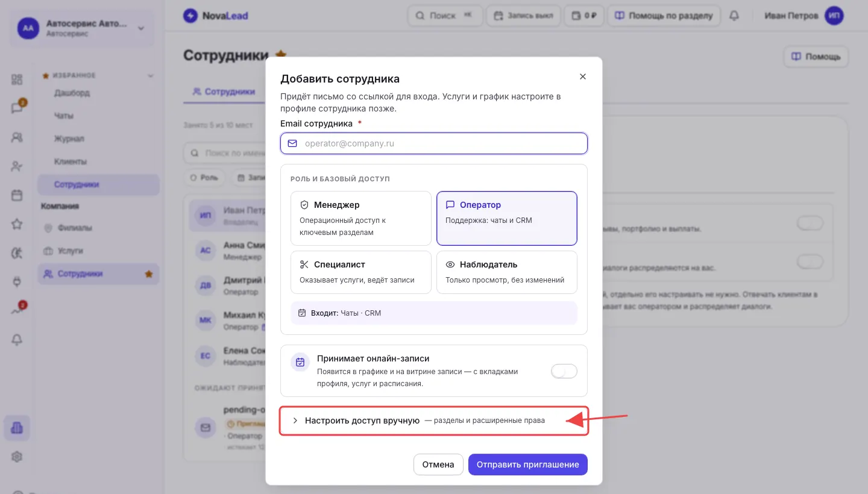Click the pending invitation envelope icon

click(x=206, y=428)
